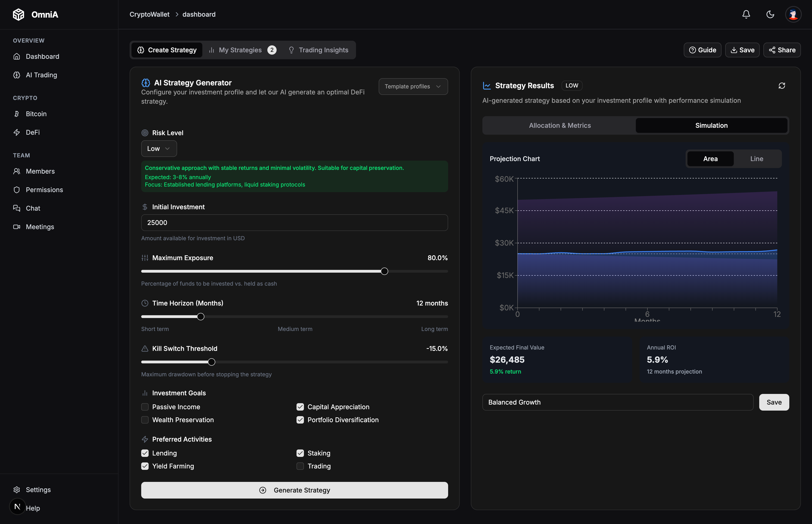Click the Preferred Activities bolt icon
812x524 pixels.
(145, 439)
